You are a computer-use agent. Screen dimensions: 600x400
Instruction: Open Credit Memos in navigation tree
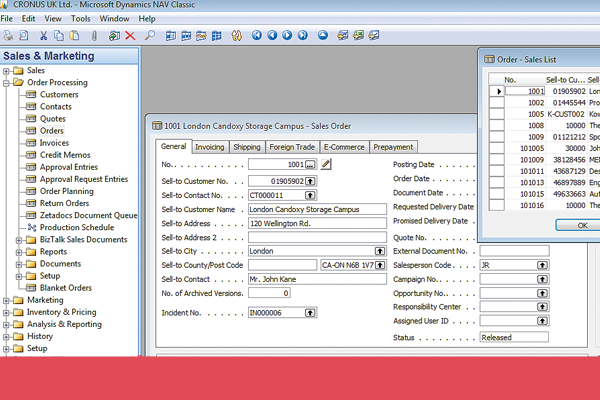pos(65,155)
